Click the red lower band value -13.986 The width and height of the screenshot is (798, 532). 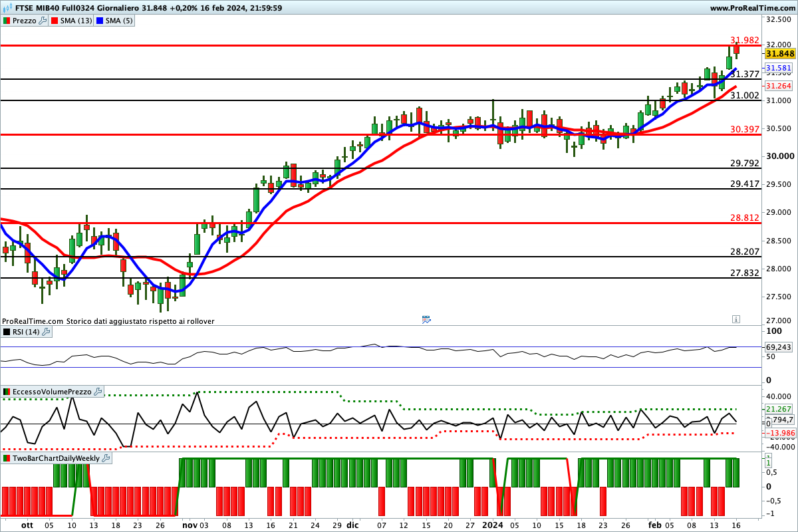[779, 434]
